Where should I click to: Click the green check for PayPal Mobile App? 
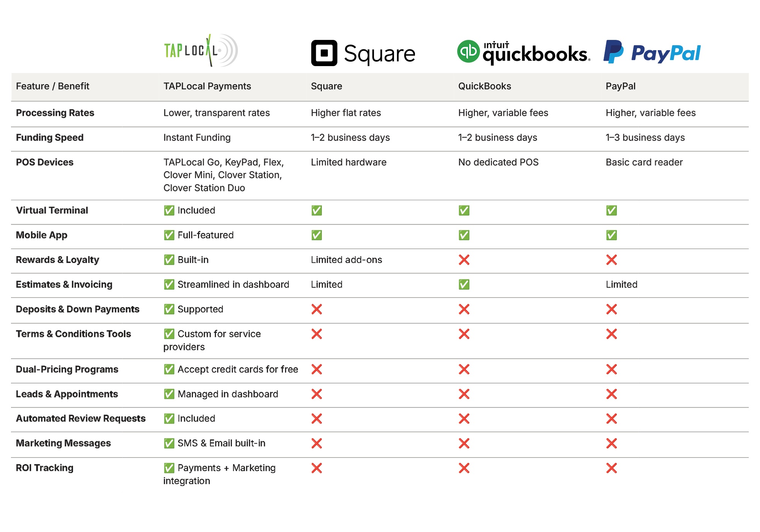(x=611, y=235)
